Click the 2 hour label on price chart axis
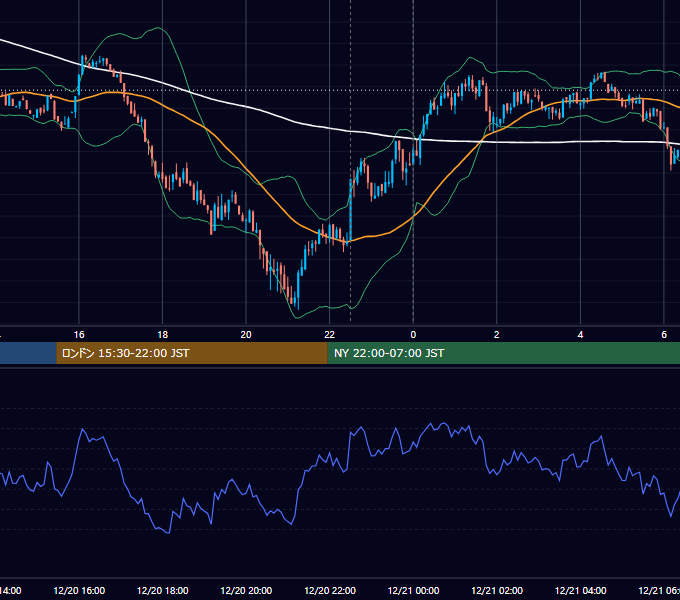 pyautogui.click(x=497, y=335)
